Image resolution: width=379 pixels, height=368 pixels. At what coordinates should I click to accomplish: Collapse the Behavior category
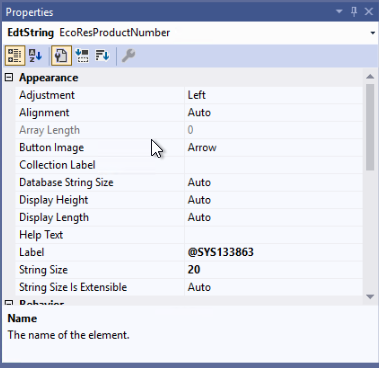point(9,303)
